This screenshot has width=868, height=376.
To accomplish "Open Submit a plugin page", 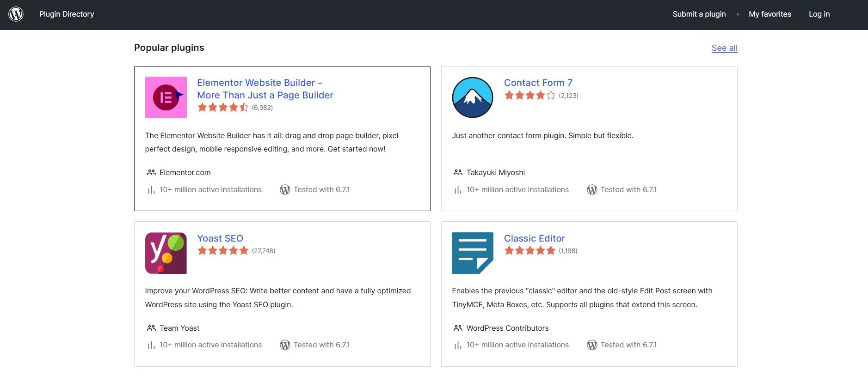I will click(699, 14).
